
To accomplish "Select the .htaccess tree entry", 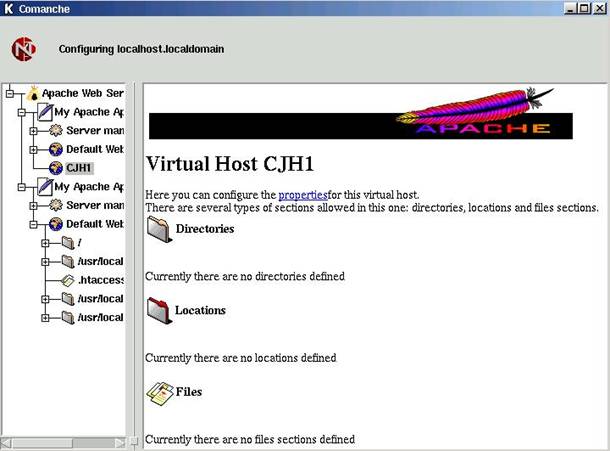I will tap(101, 280).
